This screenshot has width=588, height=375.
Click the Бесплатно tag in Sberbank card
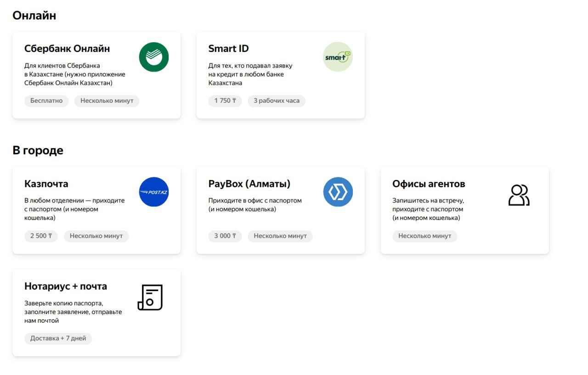click(46, 101)
